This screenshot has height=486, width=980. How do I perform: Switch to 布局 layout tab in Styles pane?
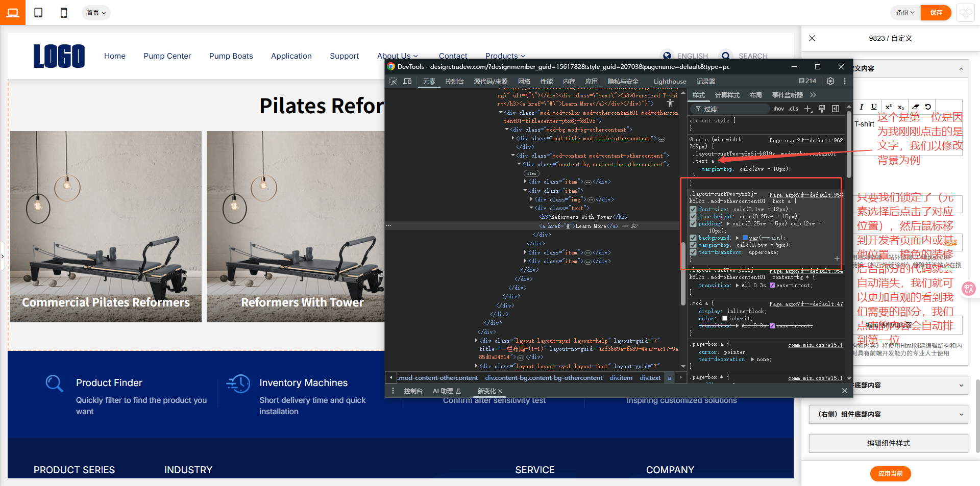click(x=755, y=95)
